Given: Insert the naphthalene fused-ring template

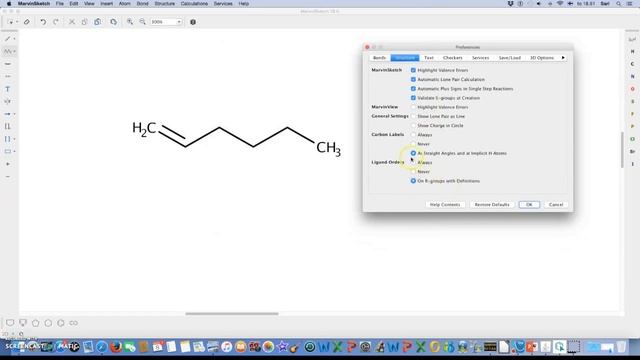Looking at the screenshot, I should tap(73, 323).
